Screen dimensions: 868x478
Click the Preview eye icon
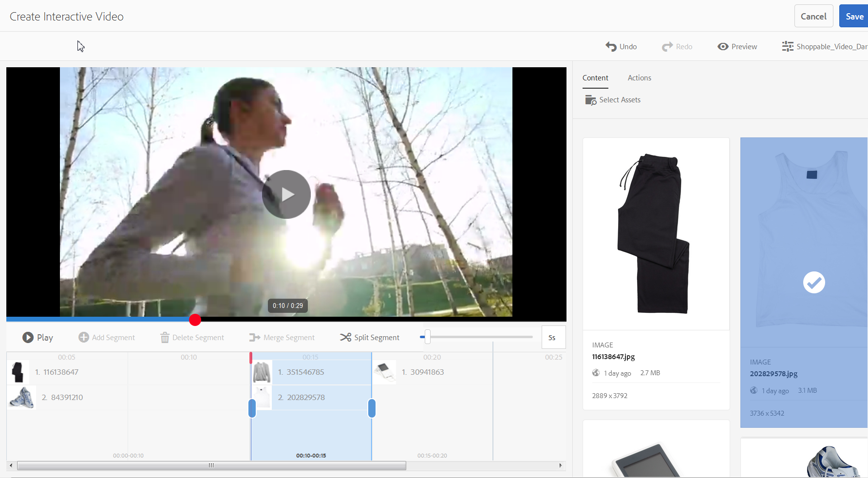723,46
